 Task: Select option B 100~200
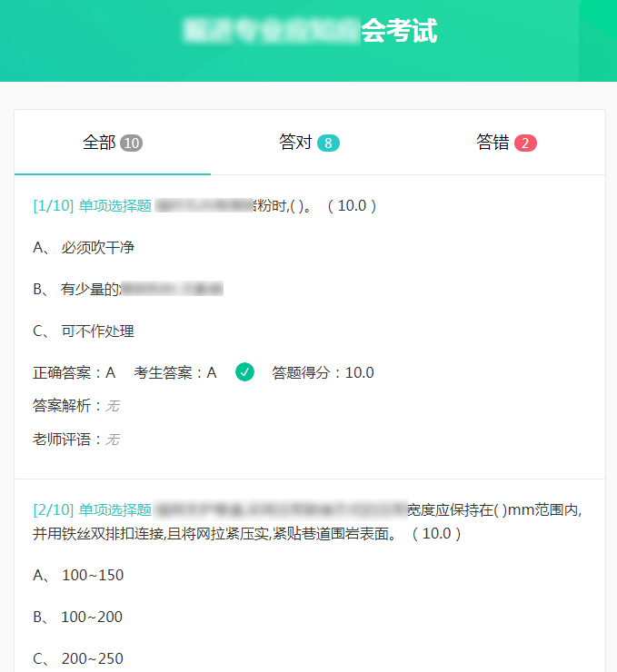[78, 617]
